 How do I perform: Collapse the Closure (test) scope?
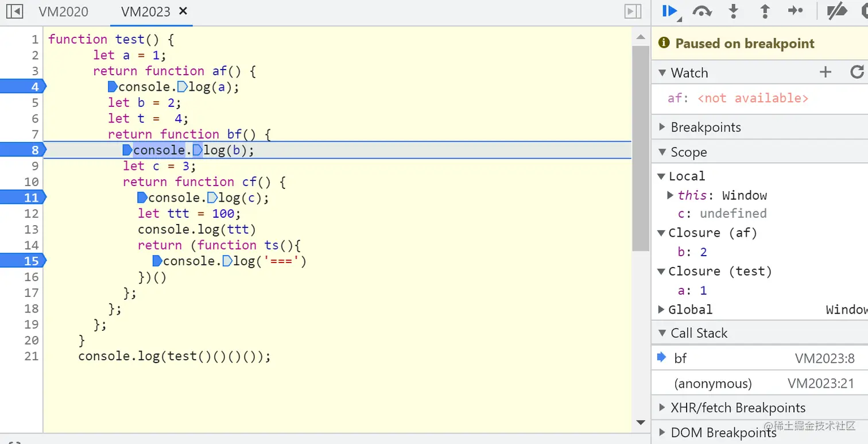(661, 271)
